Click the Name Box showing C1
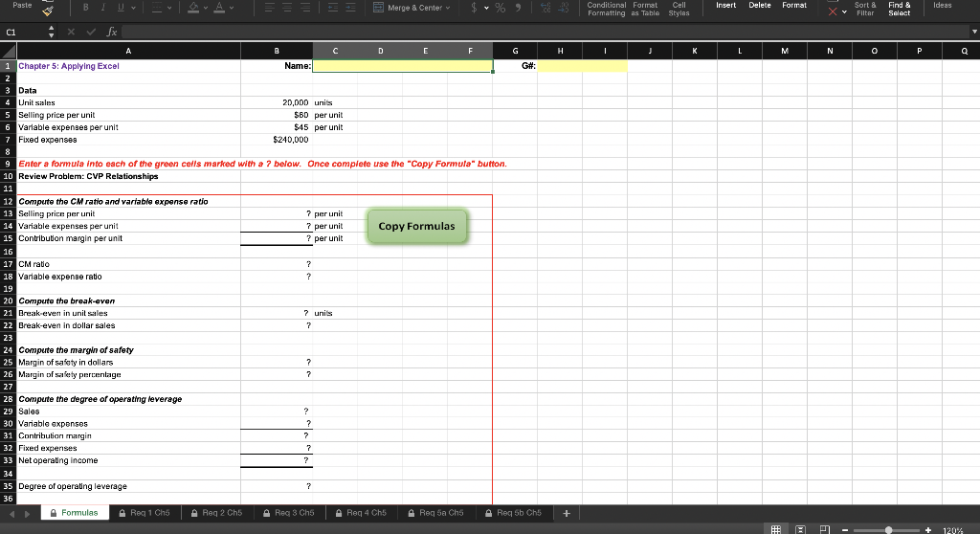This screenshot has height=534, width=980. coord(24,32)
